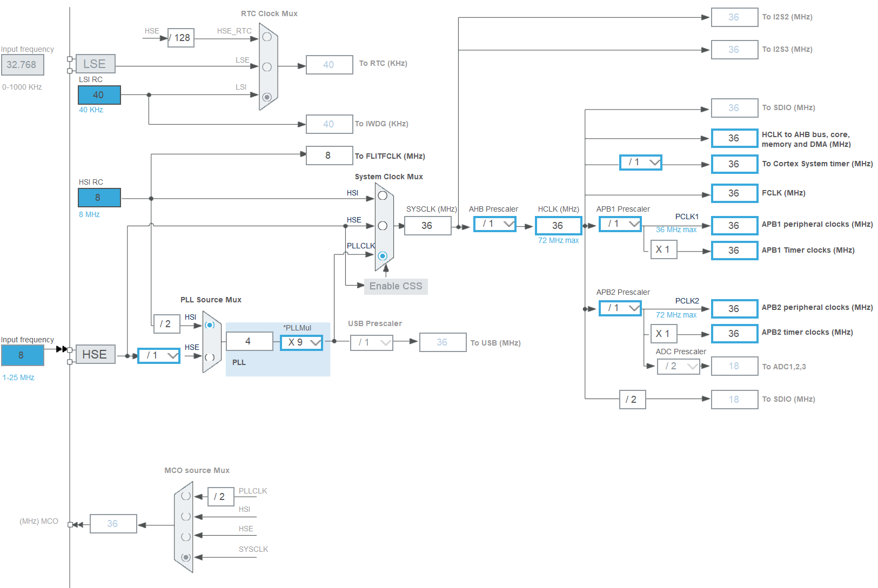The height and width of the screenshot is (588, 878).
Task: Click the To ADC1,2,3 value box
Action: [734, 366]
